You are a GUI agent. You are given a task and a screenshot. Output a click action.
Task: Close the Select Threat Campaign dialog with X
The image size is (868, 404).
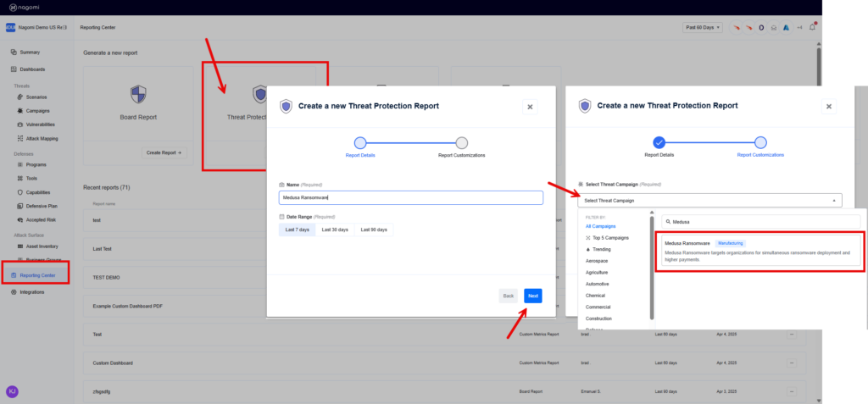[829, 107]
